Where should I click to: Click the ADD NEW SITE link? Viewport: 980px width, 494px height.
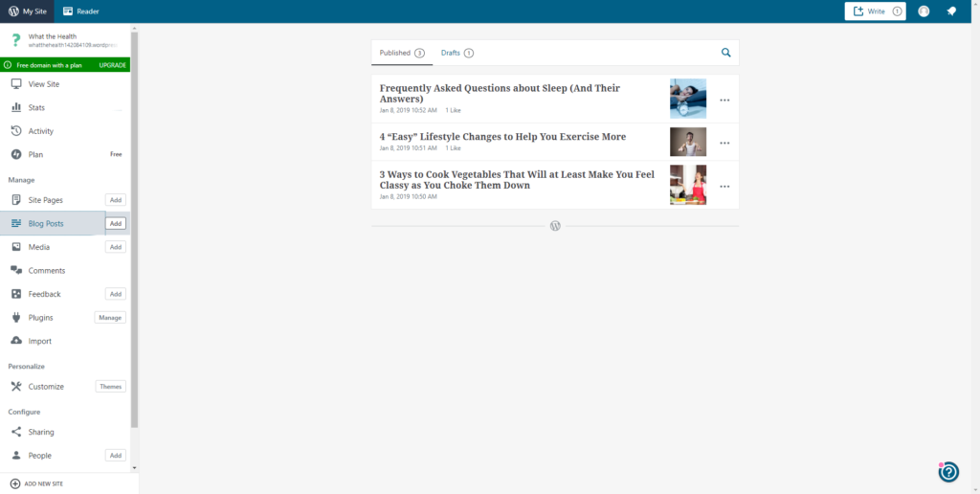pos(44,484)
